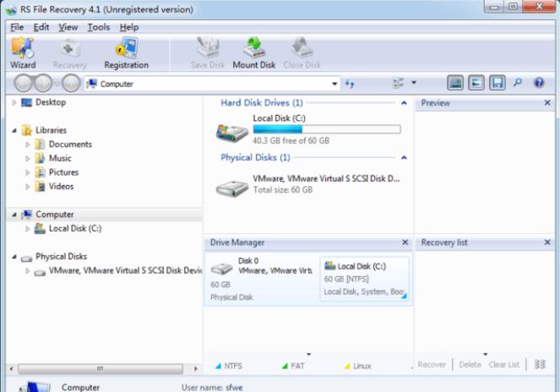Collapse Physical Disks in the tree
The width and height of the screenshot is (560, 392).
pyautogui.click(x=14, y=257)
